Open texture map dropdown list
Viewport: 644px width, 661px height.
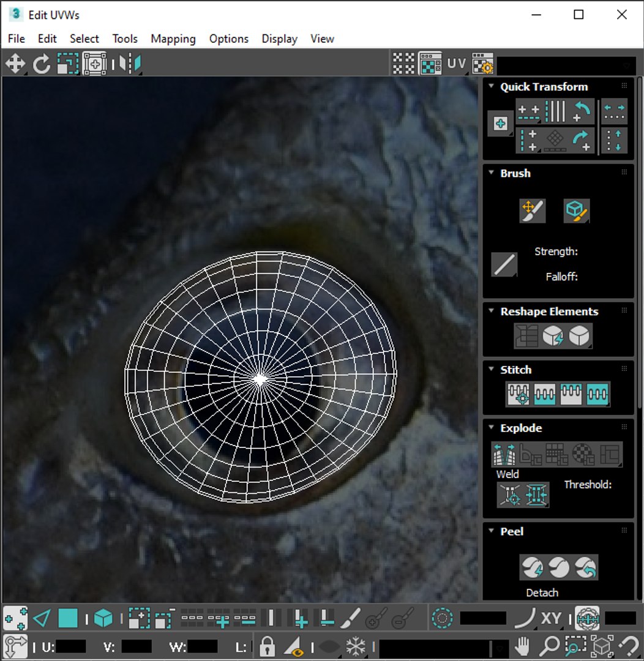point(566,65)
